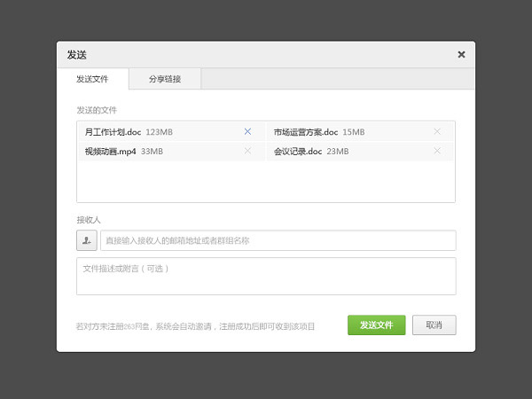The height and width of the screenshot is (399, 532).
Task: Remove 会议记录.doc from the file list
Action: (x=437, y=151)
